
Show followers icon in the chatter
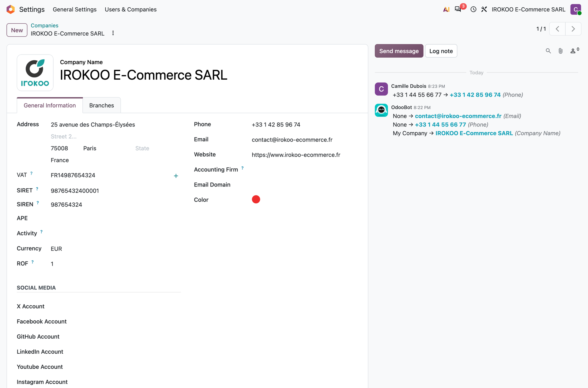pos(575,51)
